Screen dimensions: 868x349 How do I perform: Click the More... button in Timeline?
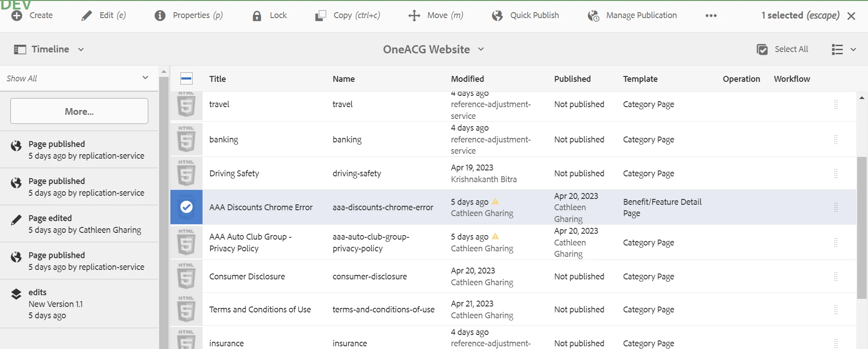(x=79, y=111)
